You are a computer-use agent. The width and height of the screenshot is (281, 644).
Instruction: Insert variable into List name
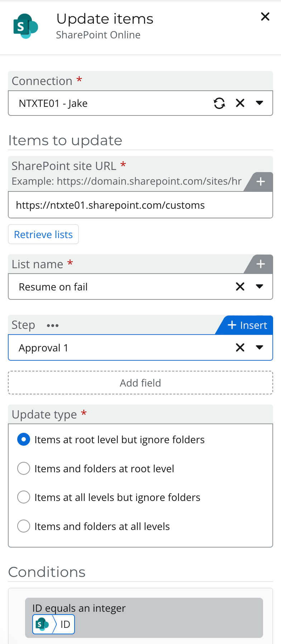pyautogui.click(x=261, y=264)
